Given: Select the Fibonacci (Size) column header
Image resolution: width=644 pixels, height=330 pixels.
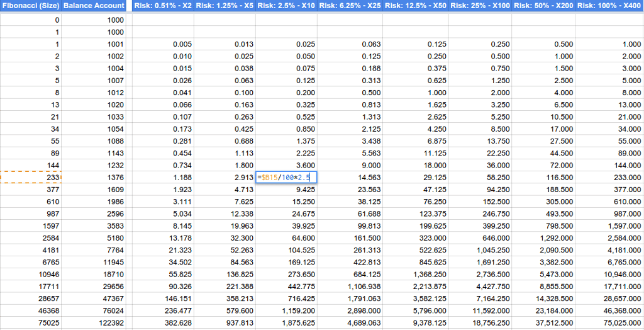Looking at the screenshot, I should [31, 6].
